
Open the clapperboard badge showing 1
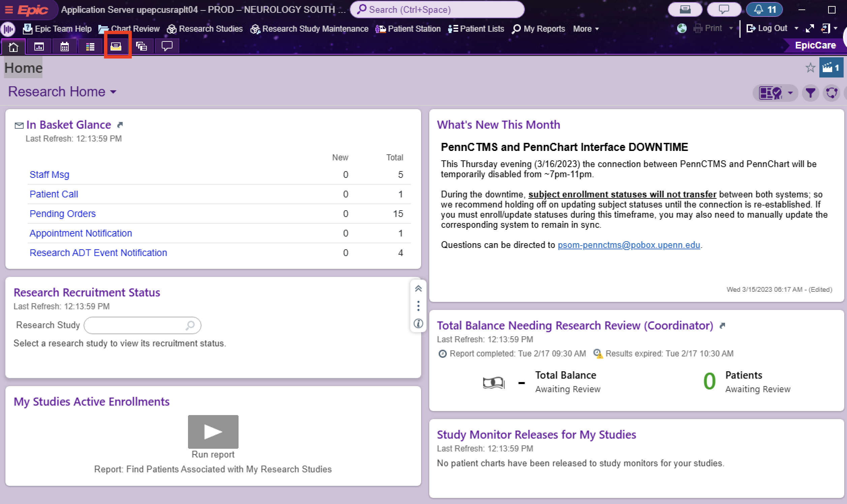(x=831, y=68)
